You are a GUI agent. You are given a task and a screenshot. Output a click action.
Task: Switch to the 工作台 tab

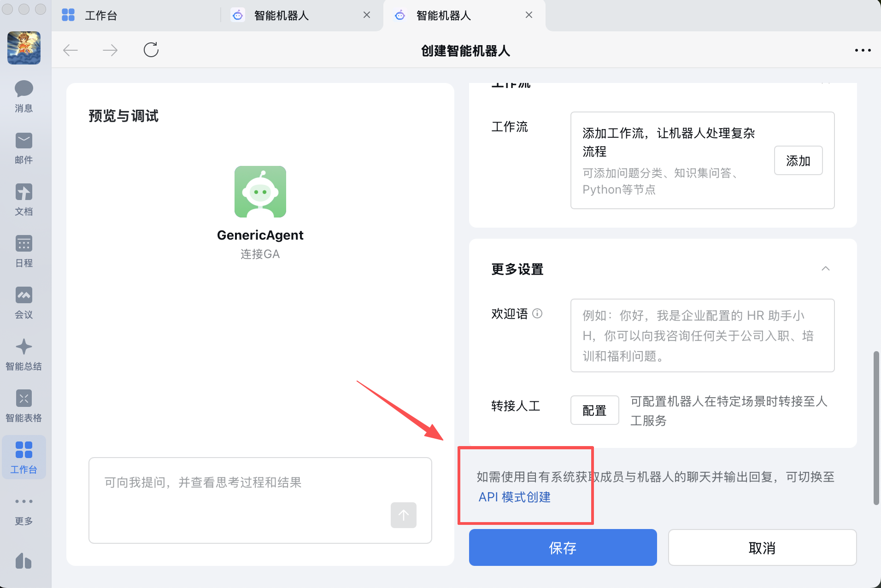point(101,16)
